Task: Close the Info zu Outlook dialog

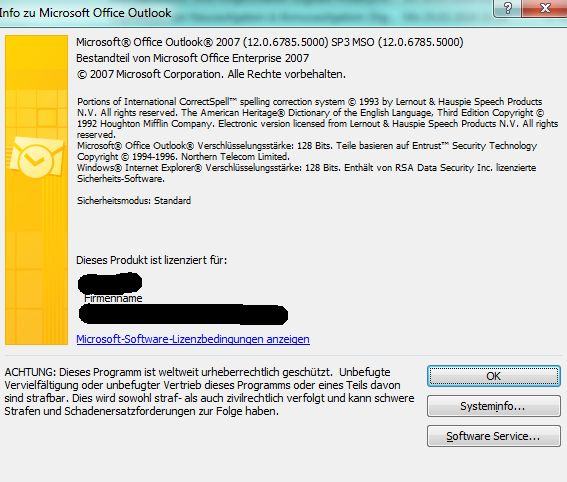Action: (x=545, y=8)
